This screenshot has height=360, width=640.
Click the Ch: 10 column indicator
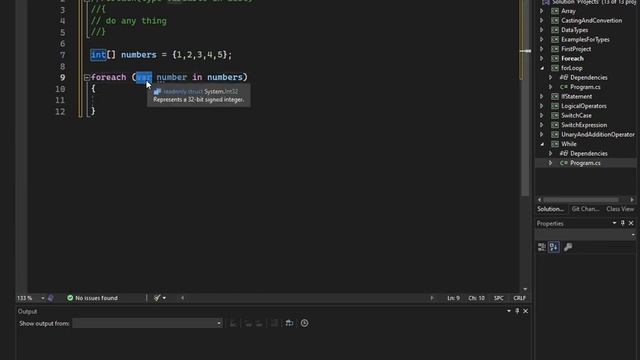tap(476, 298)
